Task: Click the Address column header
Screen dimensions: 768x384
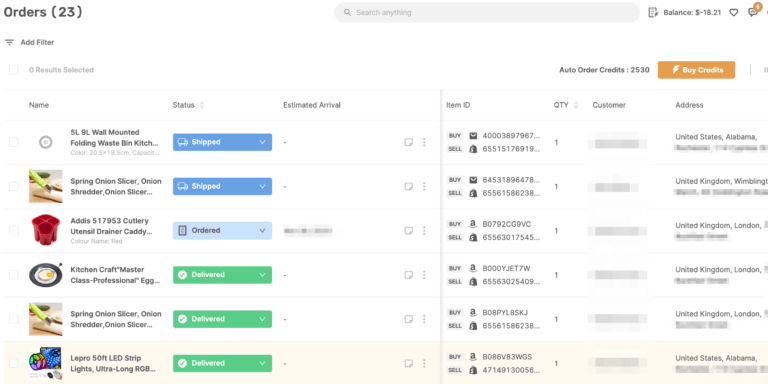Action: point(689,105)
